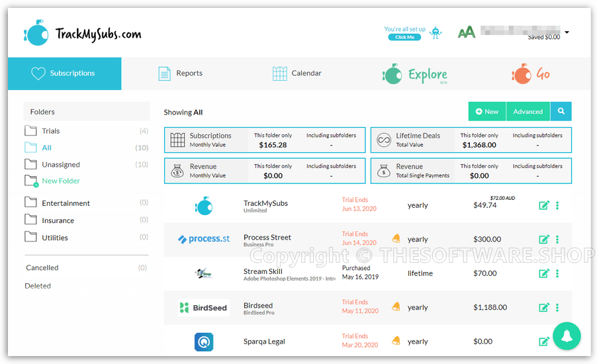Image resolution: width=599 pixels, height=364 pixels.
Task: Toggle alert bell on Sparqa Legal row
Action: point(396,341)
